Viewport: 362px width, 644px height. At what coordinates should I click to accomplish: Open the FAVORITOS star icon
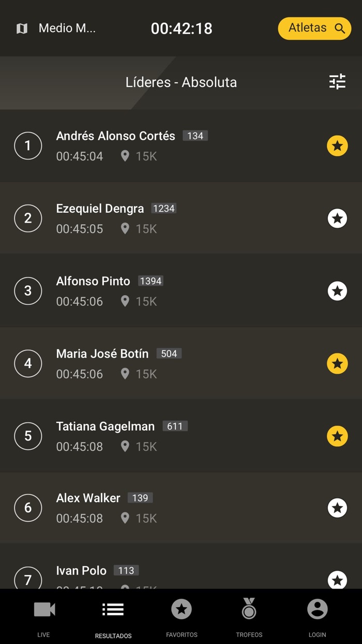(182, 609)
